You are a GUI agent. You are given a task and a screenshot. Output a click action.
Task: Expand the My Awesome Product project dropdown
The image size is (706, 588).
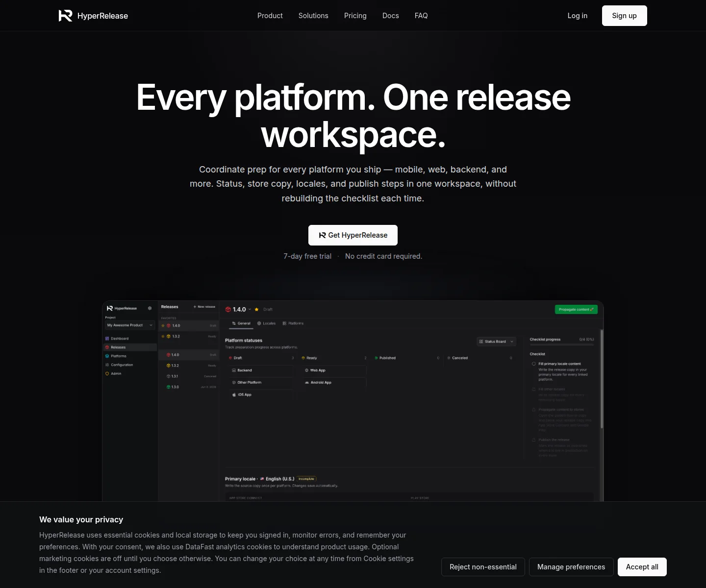[x=130, y=325]
